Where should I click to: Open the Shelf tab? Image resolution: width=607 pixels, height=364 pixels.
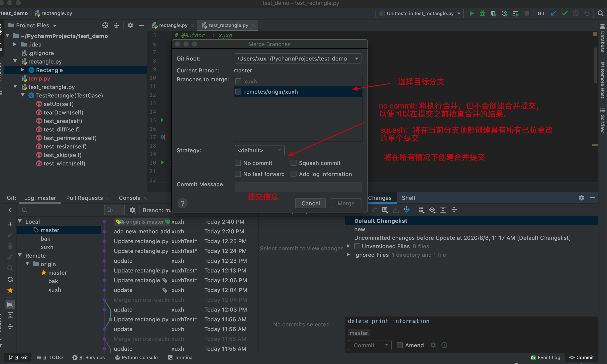(x=408, y=198)
